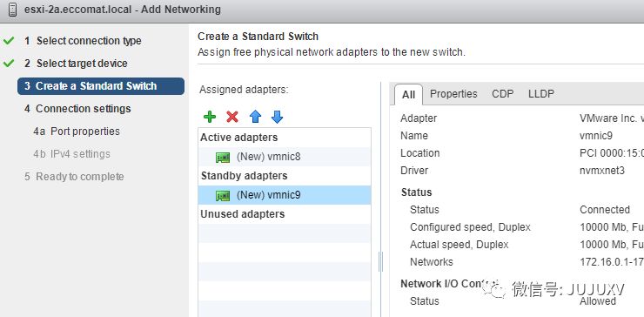The image size is (644, 317).
Task: Click the vmnic8 network card icon
Action: [x=223, y=157]
